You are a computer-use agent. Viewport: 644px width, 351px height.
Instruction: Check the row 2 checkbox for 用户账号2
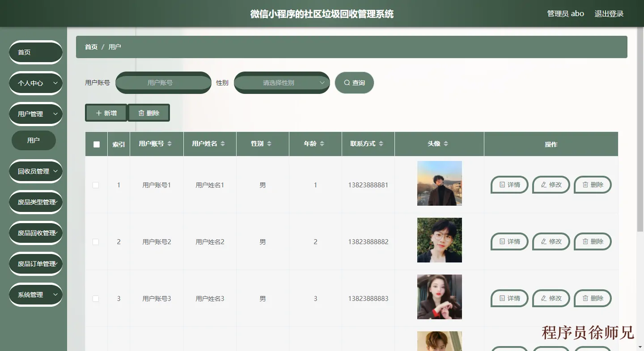tap(96, 242)
